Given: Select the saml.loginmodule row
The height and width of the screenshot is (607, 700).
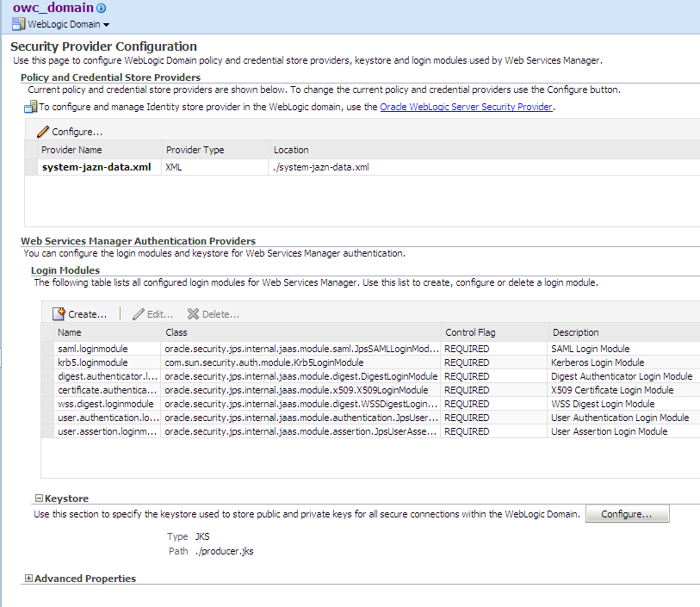Looking at the screenshot, I should [370, 349].
